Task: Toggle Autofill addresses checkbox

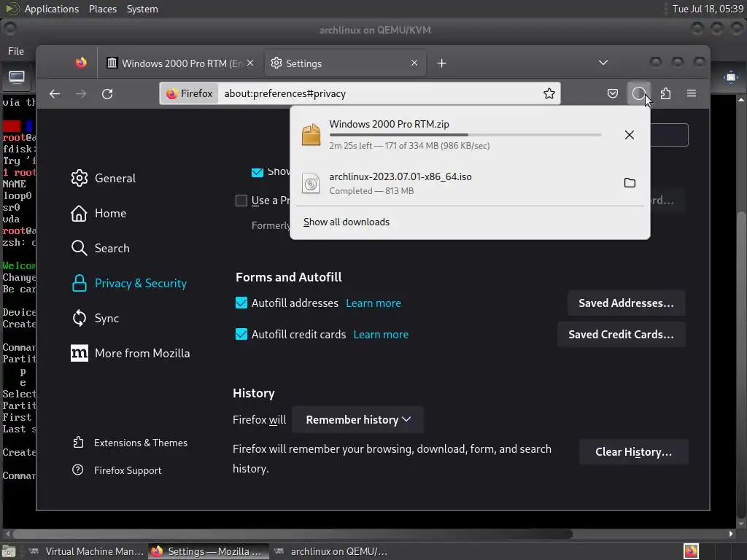Action: (x=241, y=303)
